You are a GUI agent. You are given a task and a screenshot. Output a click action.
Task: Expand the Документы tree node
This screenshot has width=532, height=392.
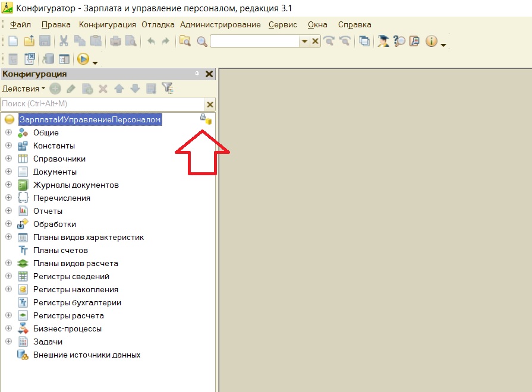pos(8,172)
